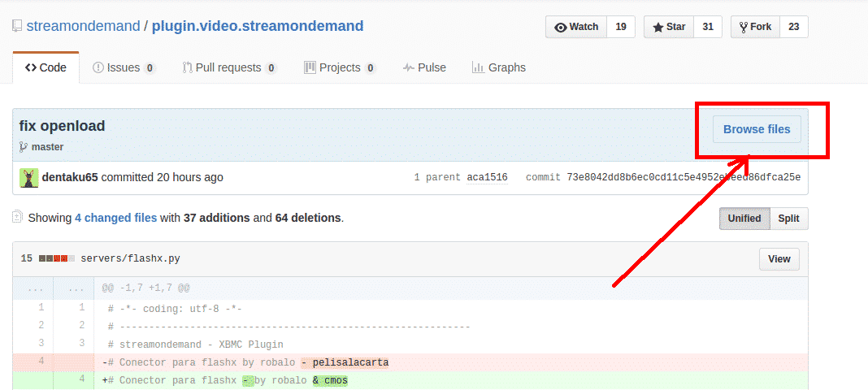Click the changed files icon beside Showing
Viewport: 868px width, 390px height.
pyautogui.click(x=17, y=218)
